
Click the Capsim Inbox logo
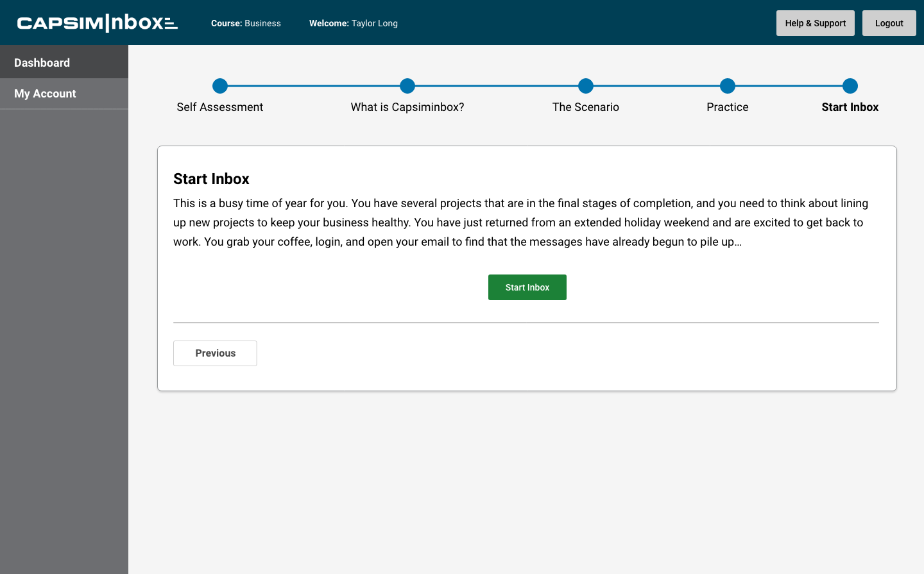[97, 23]
